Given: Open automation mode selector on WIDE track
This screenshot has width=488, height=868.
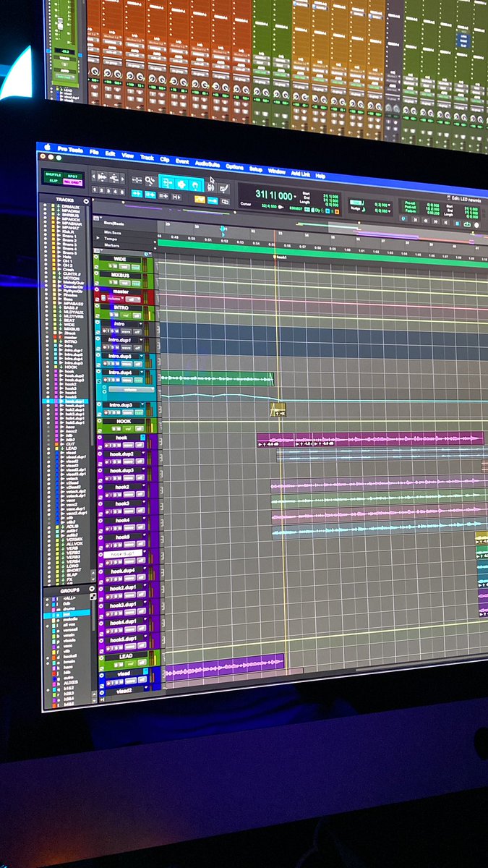Looking at the screenshot, I should click(136, 267).
